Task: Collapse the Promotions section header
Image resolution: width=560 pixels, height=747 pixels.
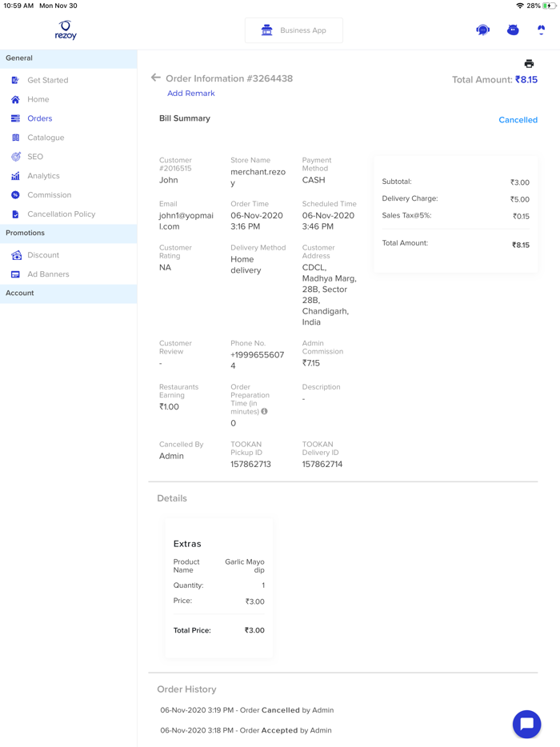Action: coord(69,233)
